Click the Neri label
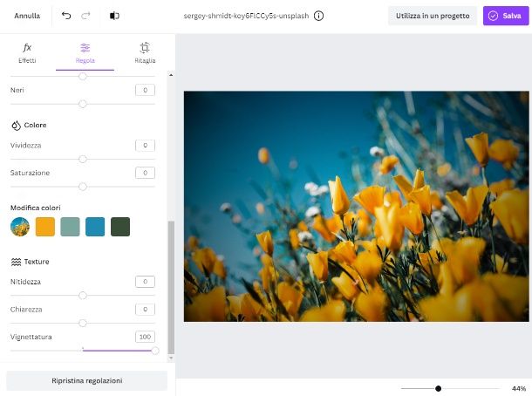 [17, 90]
